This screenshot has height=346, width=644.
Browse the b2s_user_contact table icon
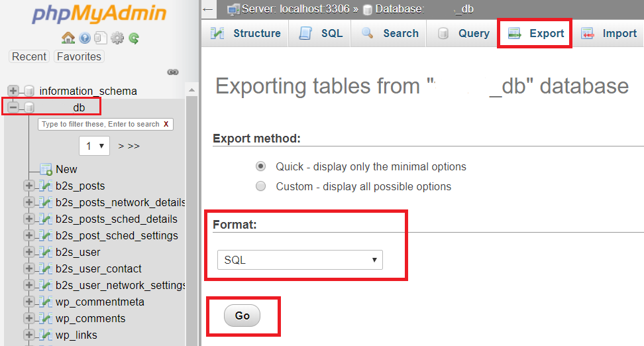(46, 268)
